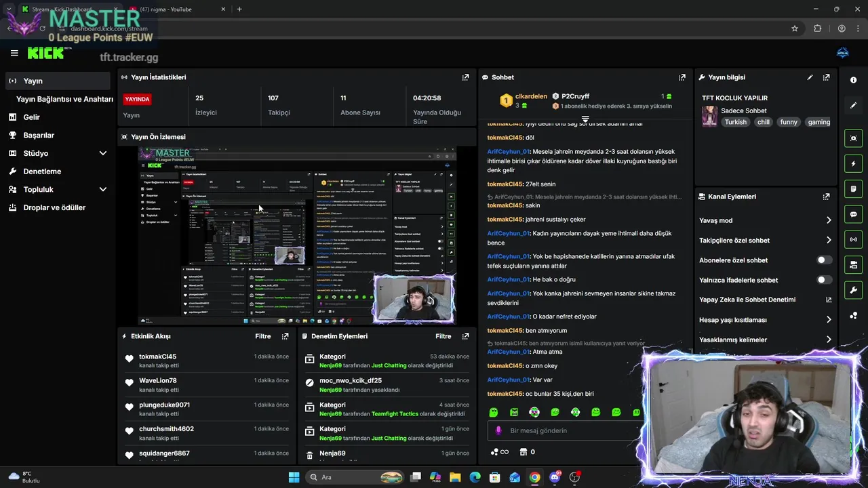The image size is (868, 488).
Task: Click the three-dots icon at the toolbar bottom
Action: 853,315
